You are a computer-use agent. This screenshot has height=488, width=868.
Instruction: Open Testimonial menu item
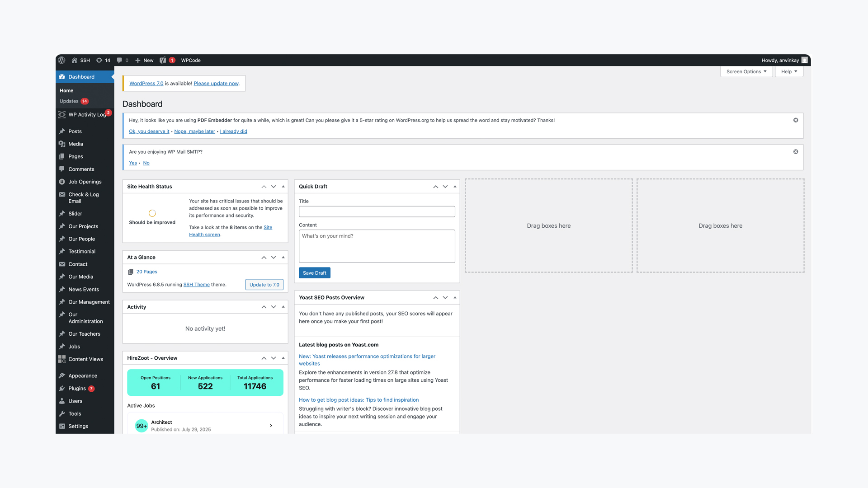point(82,252)
